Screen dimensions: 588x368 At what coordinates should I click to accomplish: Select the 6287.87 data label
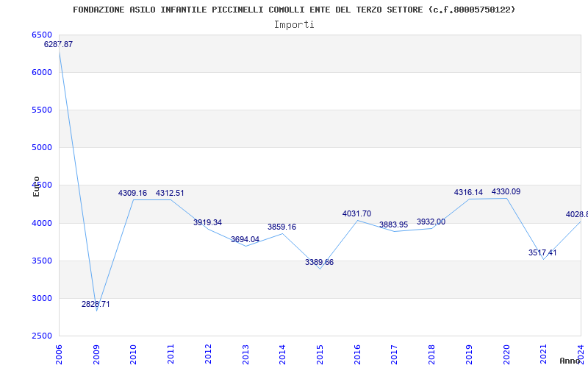59,44
